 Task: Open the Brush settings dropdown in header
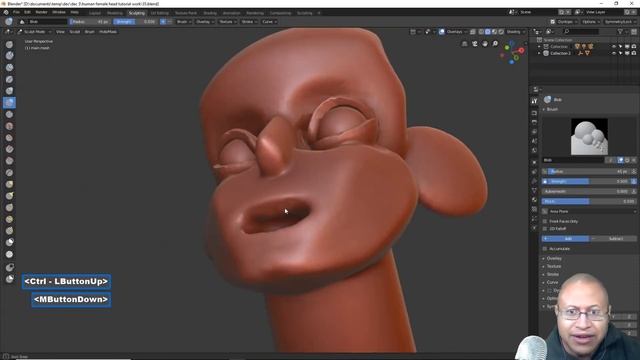coord(184,22)
